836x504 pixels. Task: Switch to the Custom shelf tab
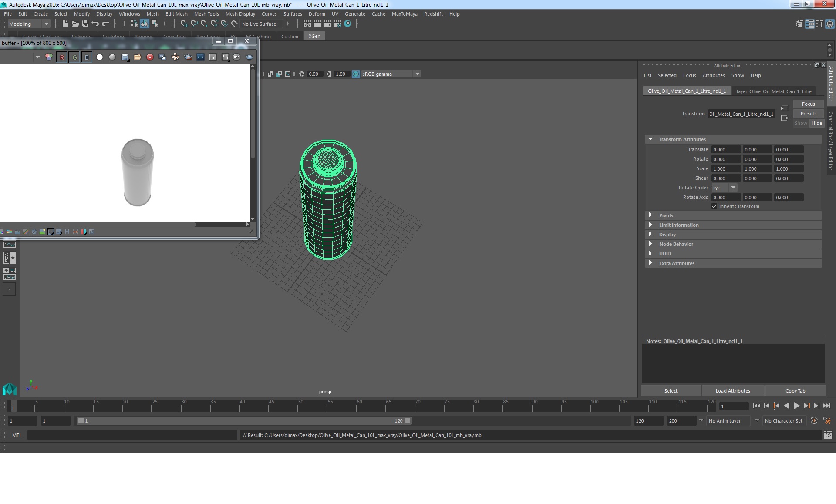290,37
